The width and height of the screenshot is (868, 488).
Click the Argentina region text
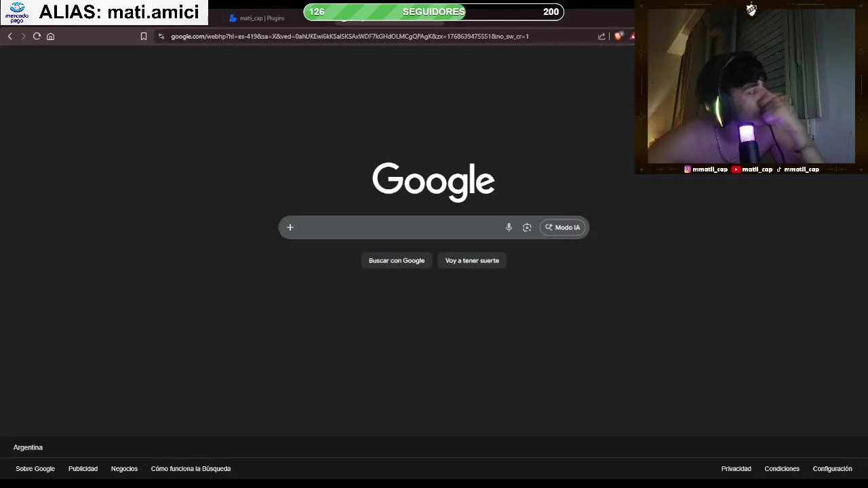coord(28,447)
